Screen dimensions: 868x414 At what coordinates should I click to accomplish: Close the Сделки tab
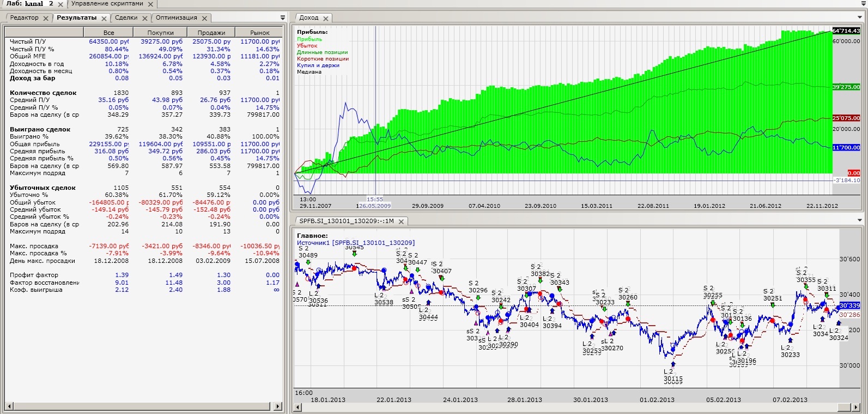point(145,18)
